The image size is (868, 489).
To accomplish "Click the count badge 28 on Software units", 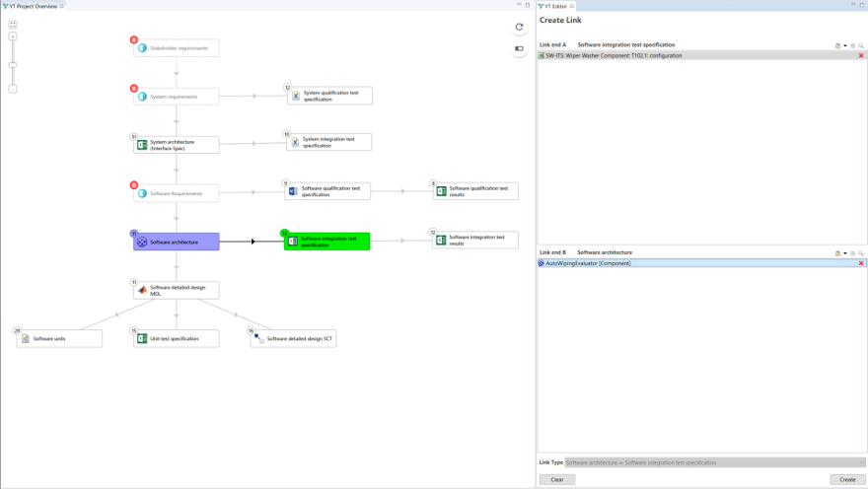I will [17, 330].
